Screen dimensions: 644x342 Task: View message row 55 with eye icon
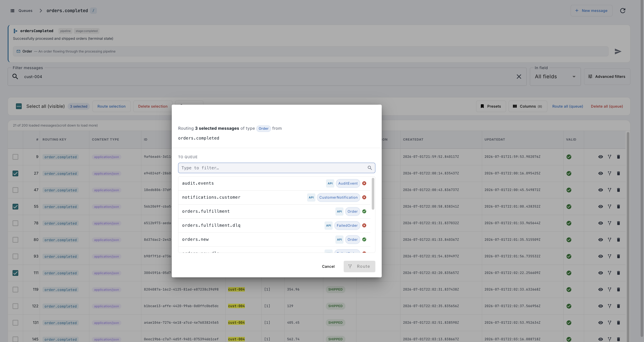click(x=600, y=207)
